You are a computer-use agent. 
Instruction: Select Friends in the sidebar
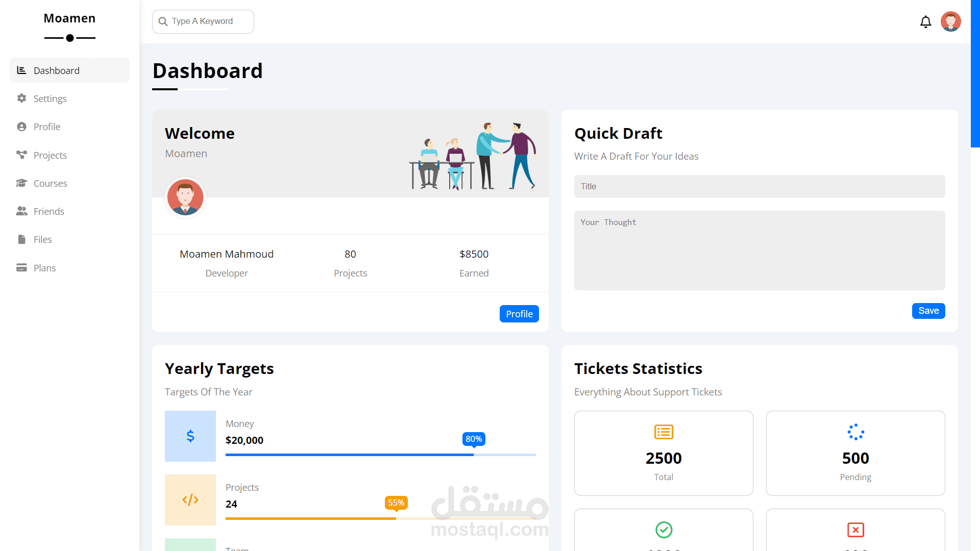click(69, 211)
